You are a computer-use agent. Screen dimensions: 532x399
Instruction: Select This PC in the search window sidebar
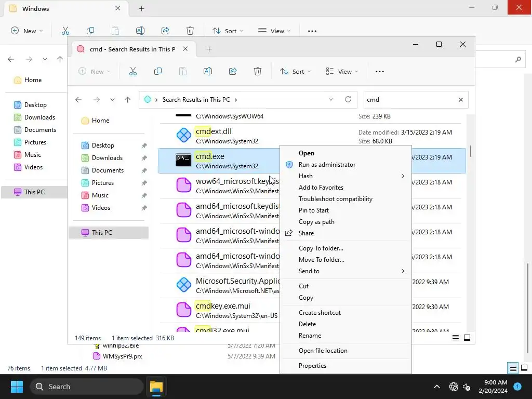(x=109, y=232)
